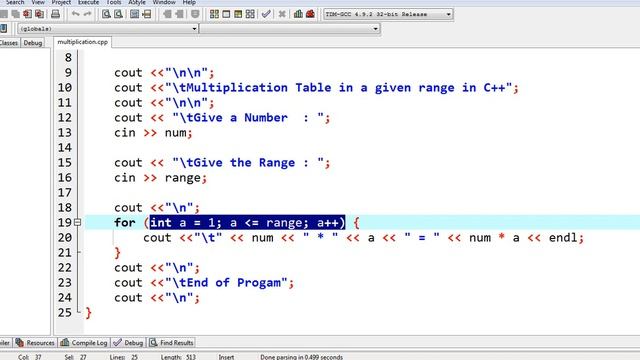Open the Compile Log bottom tab

pos(84,343)
